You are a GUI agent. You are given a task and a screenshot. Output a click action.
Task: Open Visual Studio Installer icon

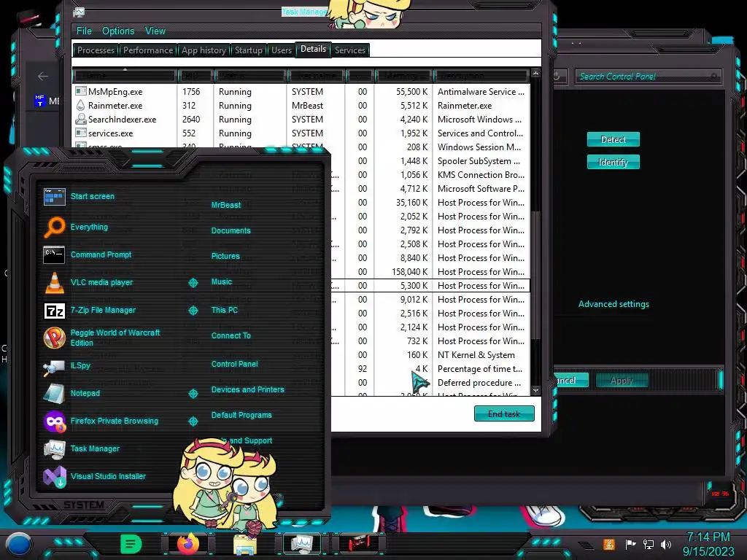pos(54,477)
